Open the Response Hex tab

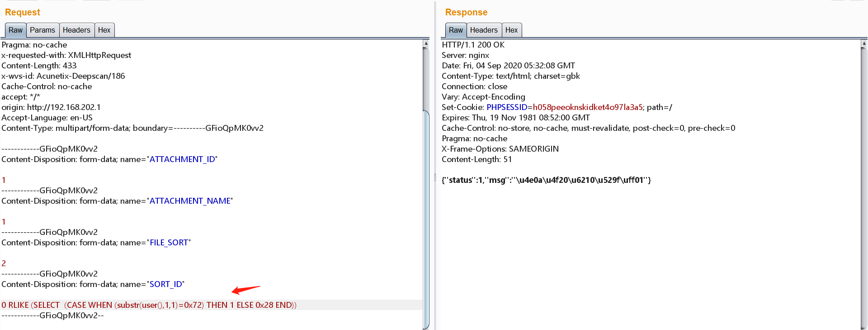(512, 30)
